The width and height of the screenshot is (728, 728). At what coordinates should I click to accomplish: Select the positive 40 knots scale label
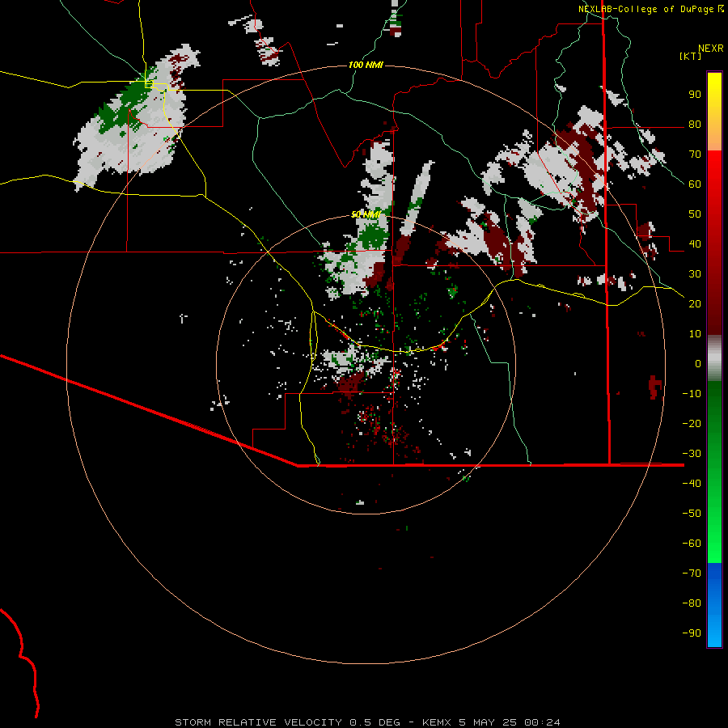click(695, 243)
